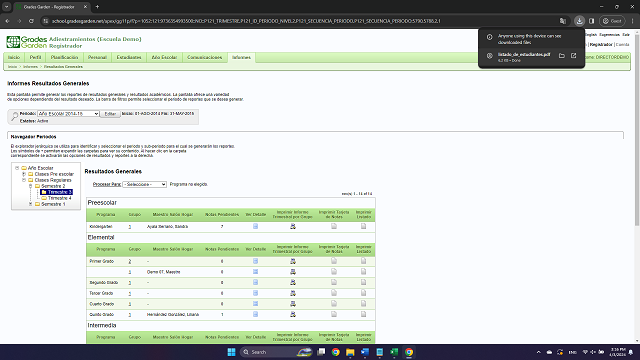Open Ver Detalle for Quinto Grado
This screenshot has height=360, width=640.
click(256, 314)
